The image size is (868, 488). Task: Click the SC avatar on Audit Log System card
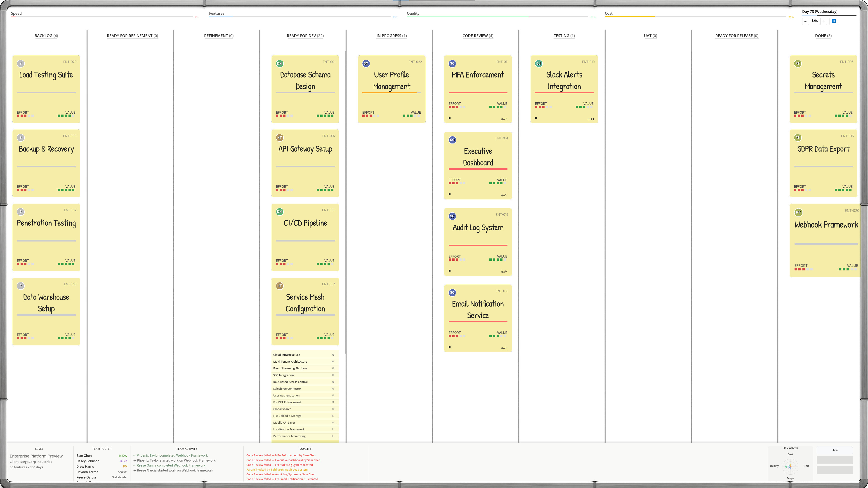(452, 216)
